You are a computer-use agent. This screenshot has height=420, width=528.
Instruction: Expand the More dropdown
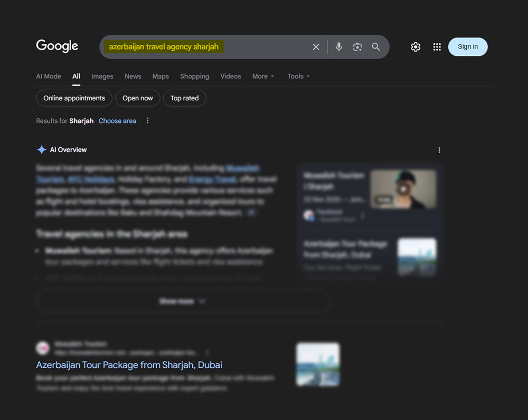263,77
